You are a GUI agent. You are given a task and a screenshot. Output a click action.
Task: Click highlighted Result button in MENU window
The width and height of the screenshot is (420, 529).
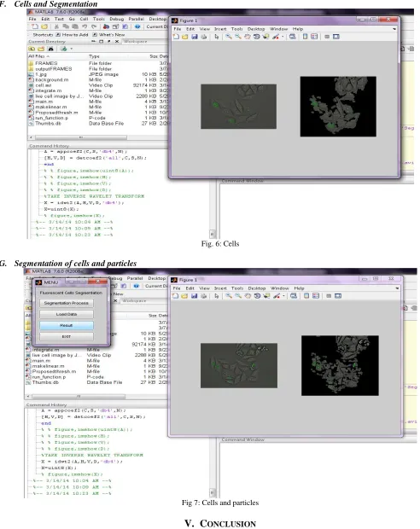[67, 326]
